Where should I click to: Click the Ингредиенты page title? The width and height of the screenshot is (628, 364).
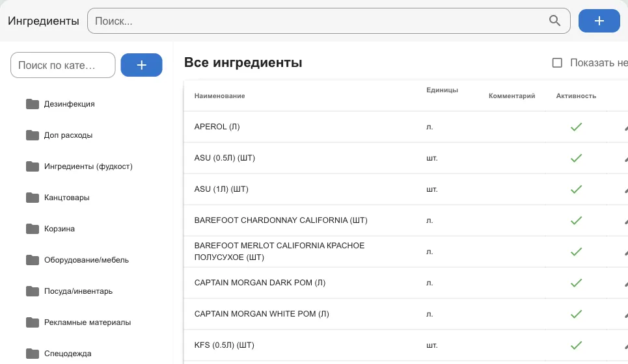point(44,21)
